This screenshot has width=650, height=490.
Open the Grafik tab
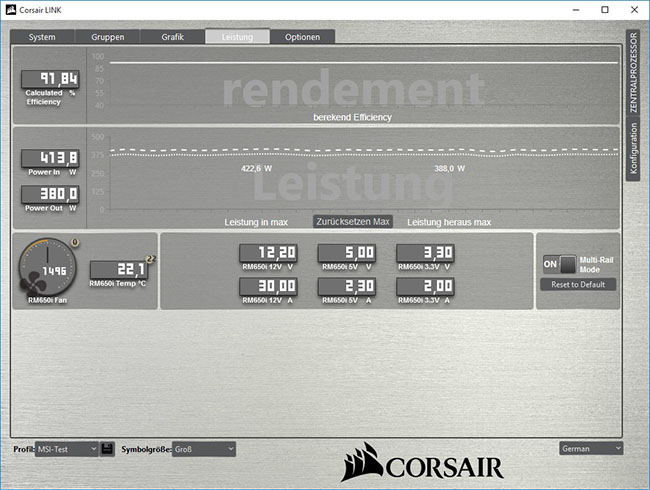tap(172, 36)
